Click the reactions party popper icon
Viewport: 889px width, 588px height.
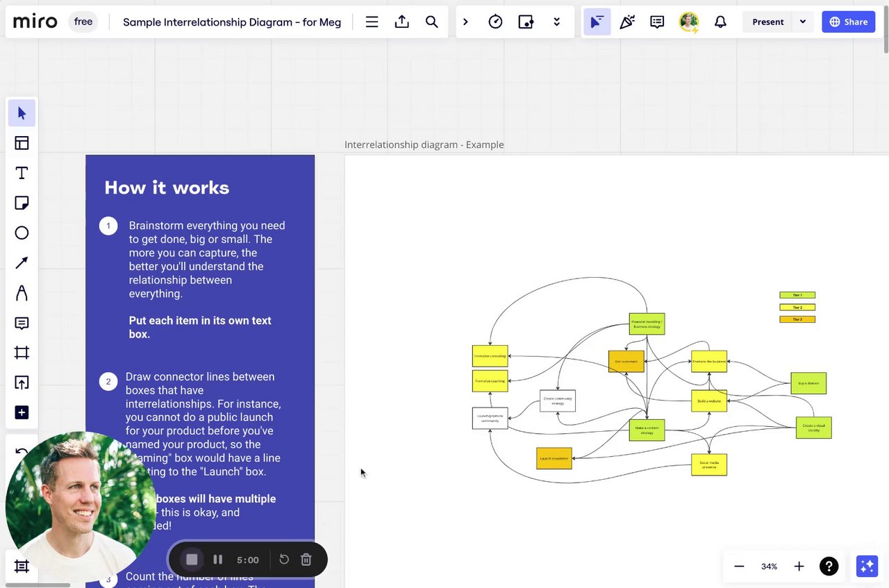[627, 22]
